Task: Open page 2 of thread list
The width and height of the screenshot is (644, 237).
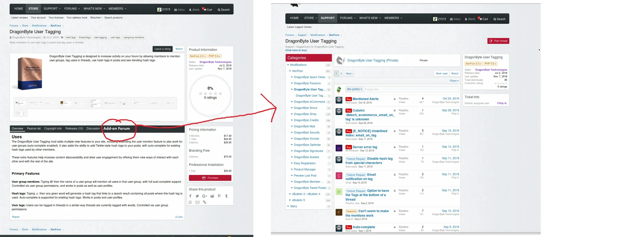Action: [x=341, y=74]
